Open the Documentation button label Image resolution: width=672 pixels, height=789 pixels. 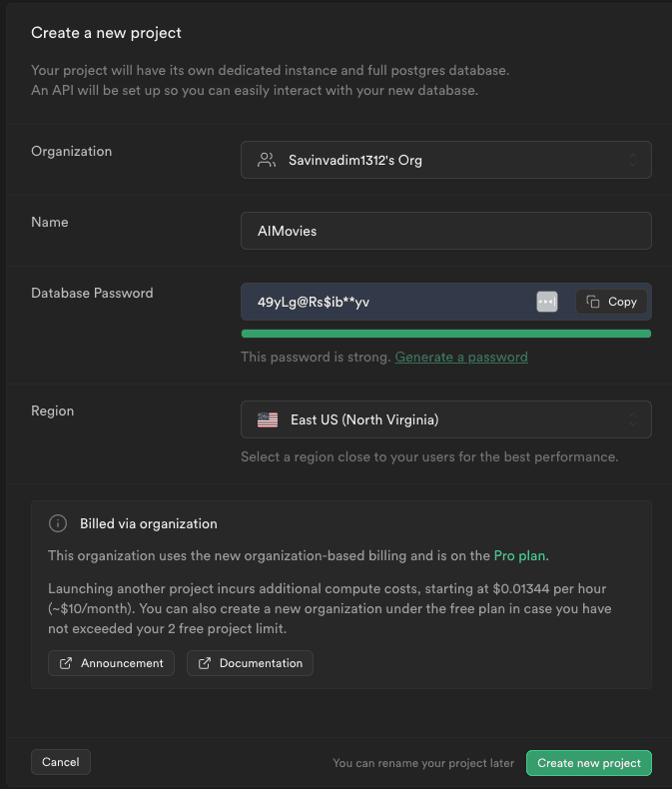pos(261,663)
